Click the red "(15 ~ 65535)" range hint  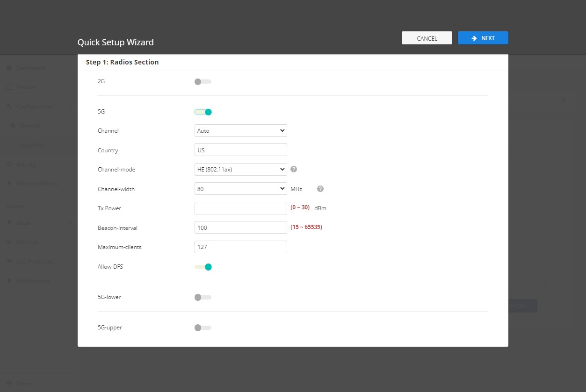[x=306, y=227]
